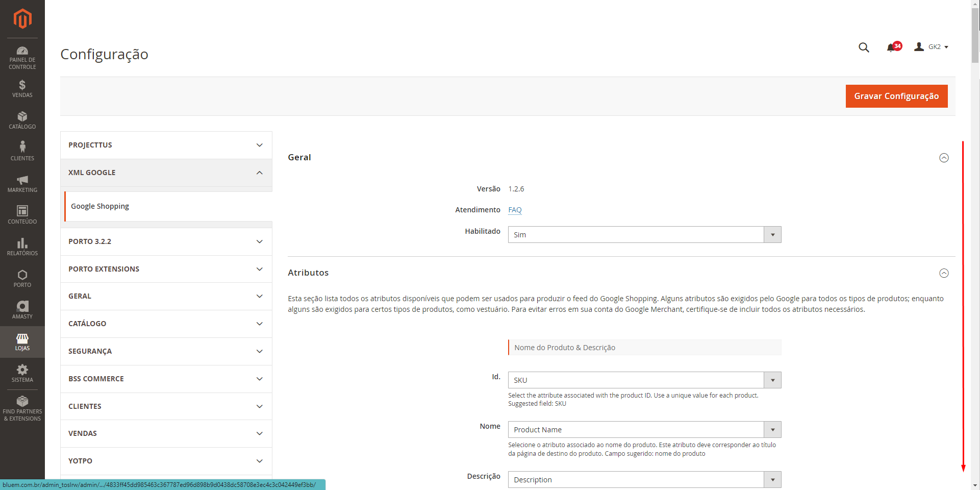Collapse the XML GOOGLE config group
Viewport: 980px width, 490px height.
click(166, 173)
